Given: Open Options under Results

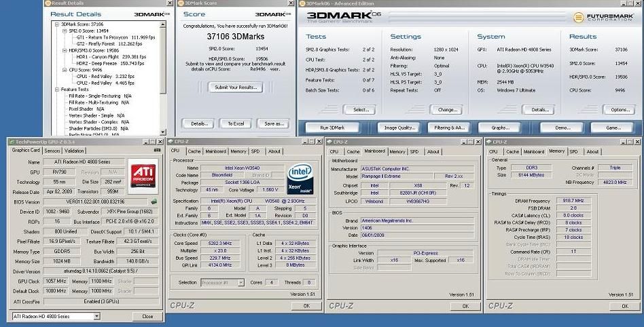Looking at the screenshot, I should point(619,109).
